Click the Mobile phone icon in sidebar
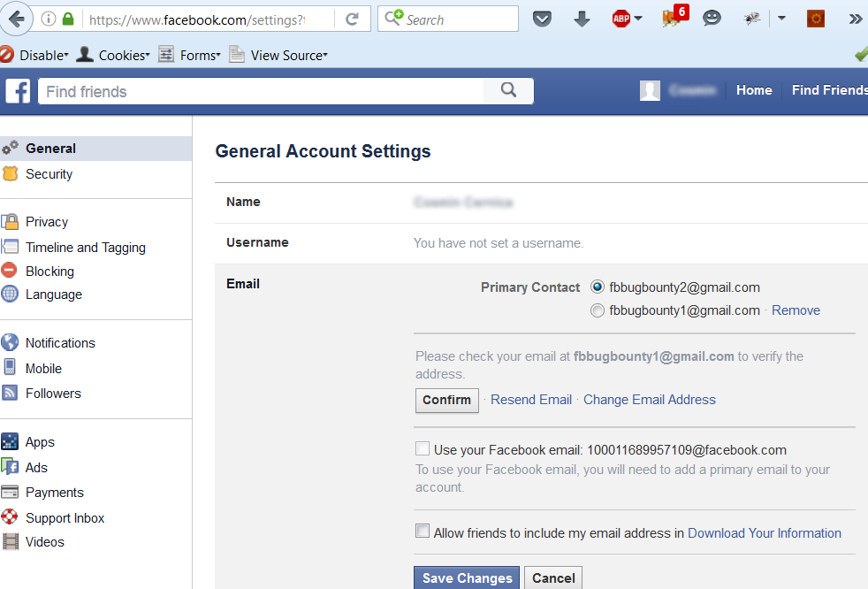The height and width of the screenshot is (589, 868). 10,367
